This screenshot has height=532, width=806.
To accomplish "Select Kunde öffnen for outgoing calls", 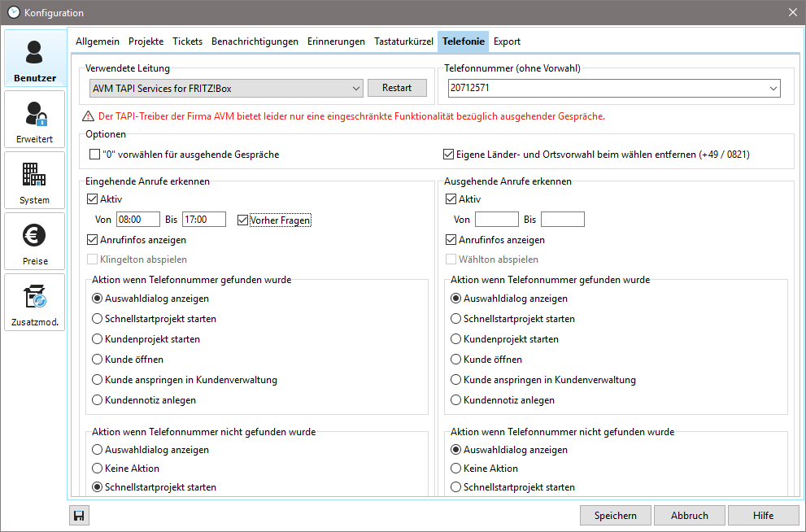I will (x=456, y=360).
